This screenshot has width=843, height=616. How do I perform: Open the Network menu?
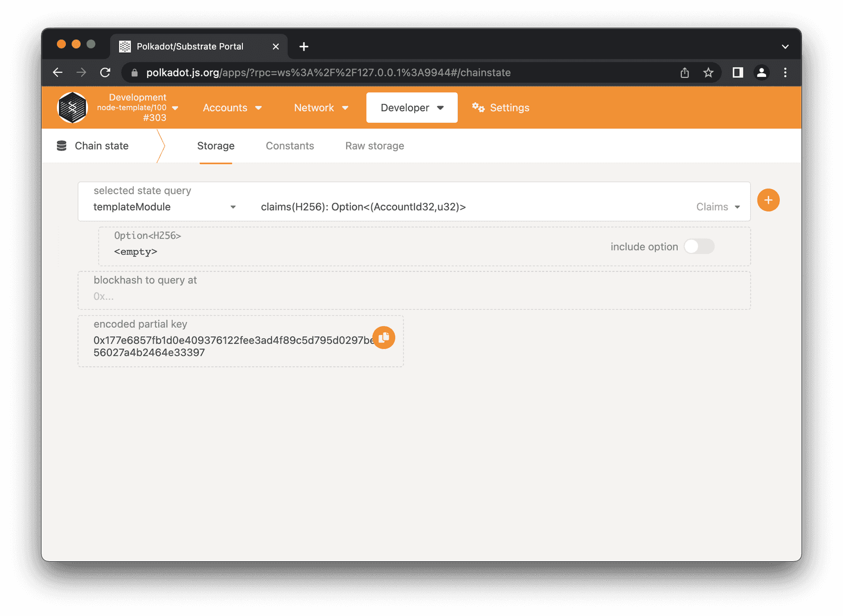321,107
